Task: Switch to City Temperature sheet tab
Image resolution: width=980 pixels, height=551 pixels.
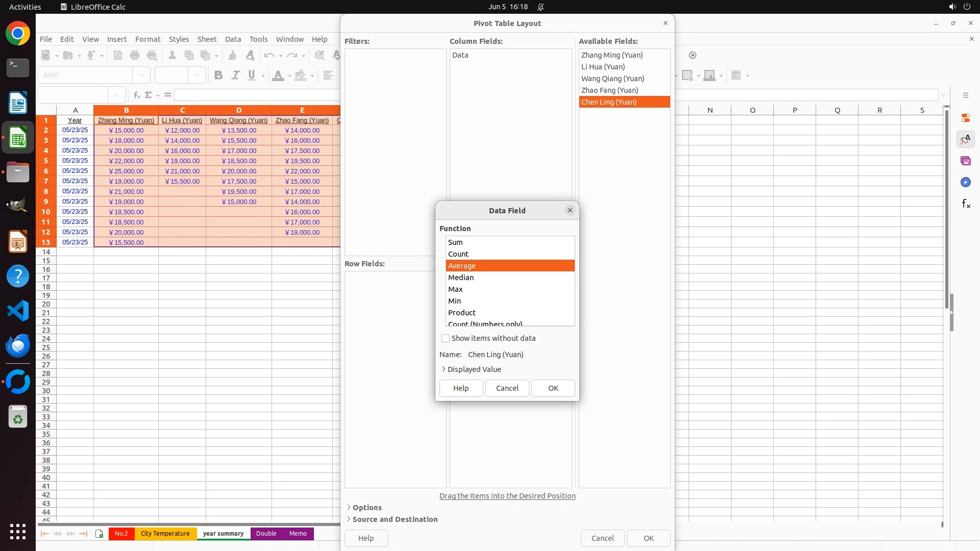Action: pyautogui.click(x=165, y=534)
